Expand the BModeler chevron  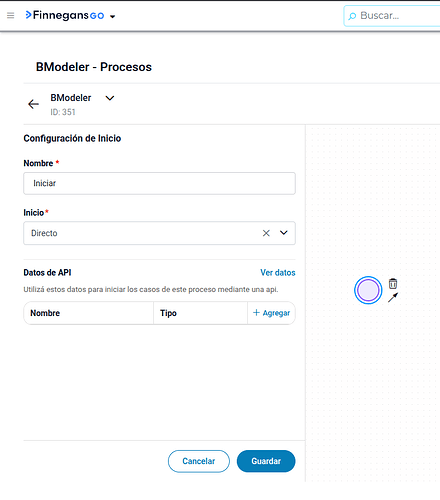point(110,98)
